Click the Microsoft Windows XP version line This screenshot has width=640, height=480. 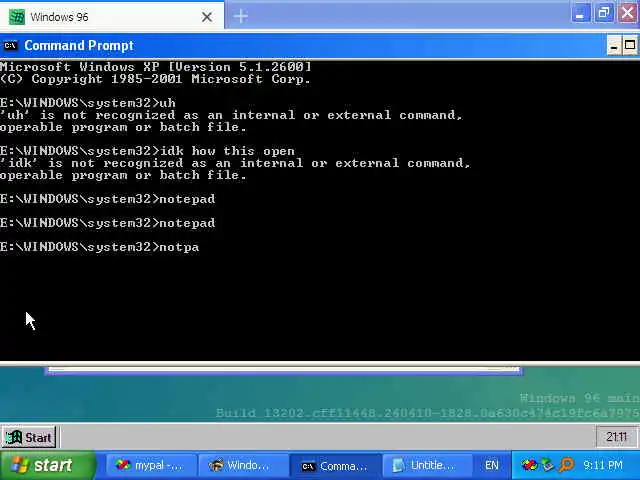coord(156,67)
